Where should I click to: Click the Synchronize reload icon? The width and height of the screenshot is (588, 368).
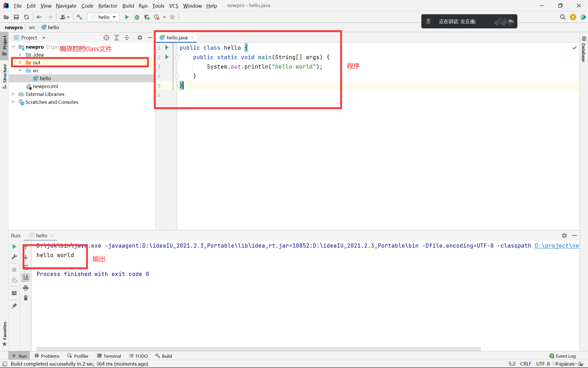point(27,17)
